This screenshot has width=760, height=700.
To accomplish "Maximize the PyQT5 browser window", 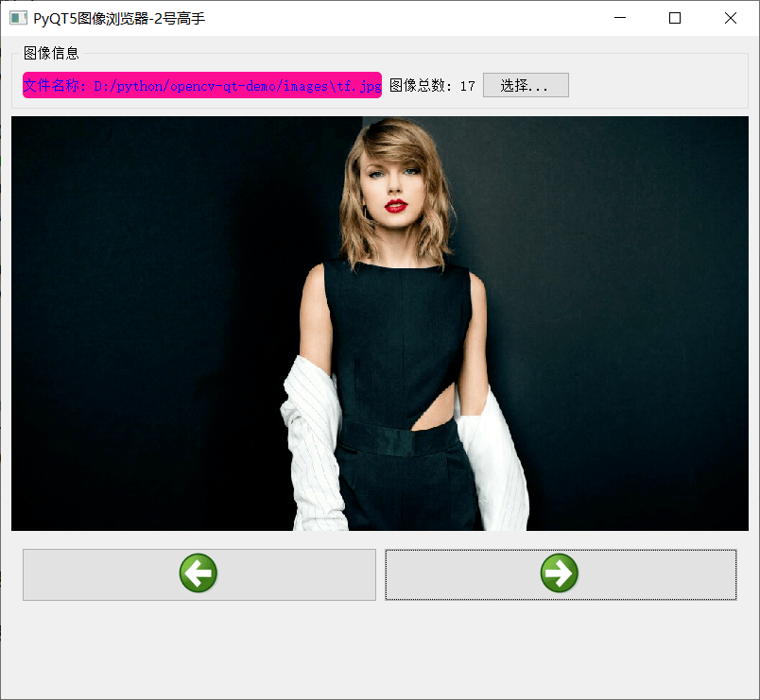I will tap(675, 18).
